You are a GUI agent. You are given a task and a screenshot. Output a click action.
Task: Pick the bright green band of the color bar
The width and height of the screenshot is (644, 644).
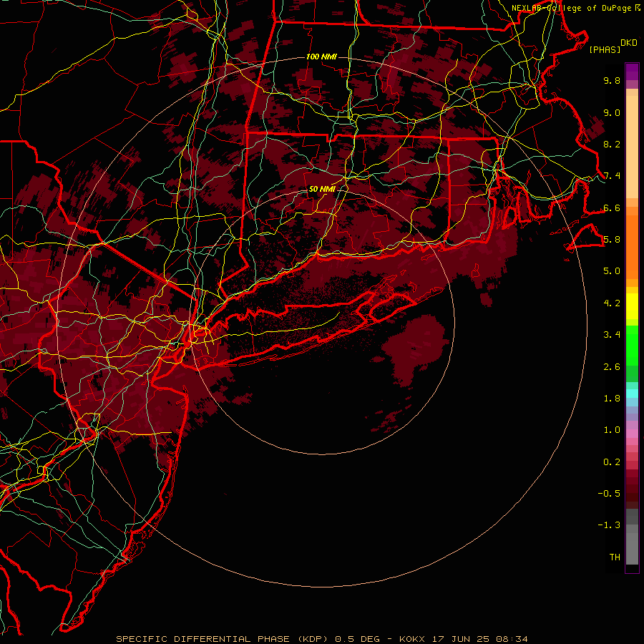click(632, 344)
